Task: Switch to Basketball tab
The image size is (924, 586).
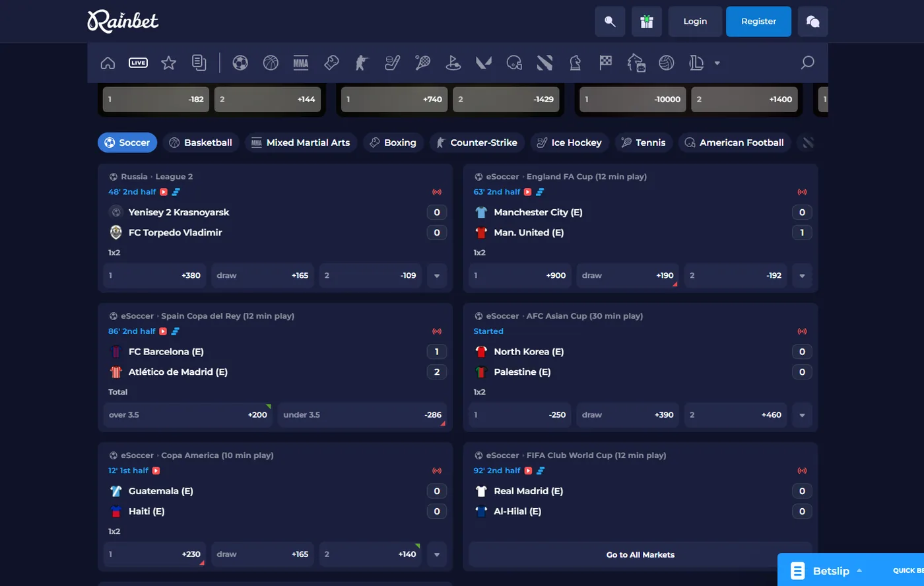Action: tap(201, 143)
